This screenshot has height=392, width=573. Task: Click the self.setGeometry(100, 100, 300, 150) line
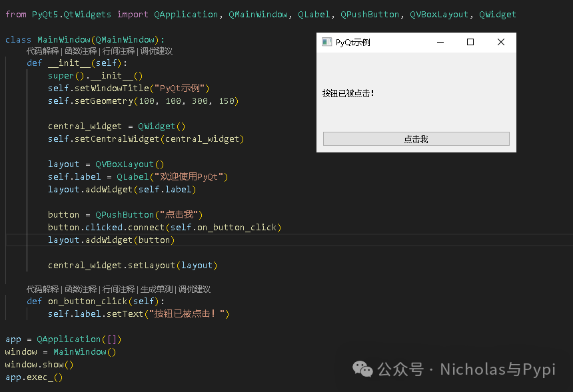click(x=143, y=101)
